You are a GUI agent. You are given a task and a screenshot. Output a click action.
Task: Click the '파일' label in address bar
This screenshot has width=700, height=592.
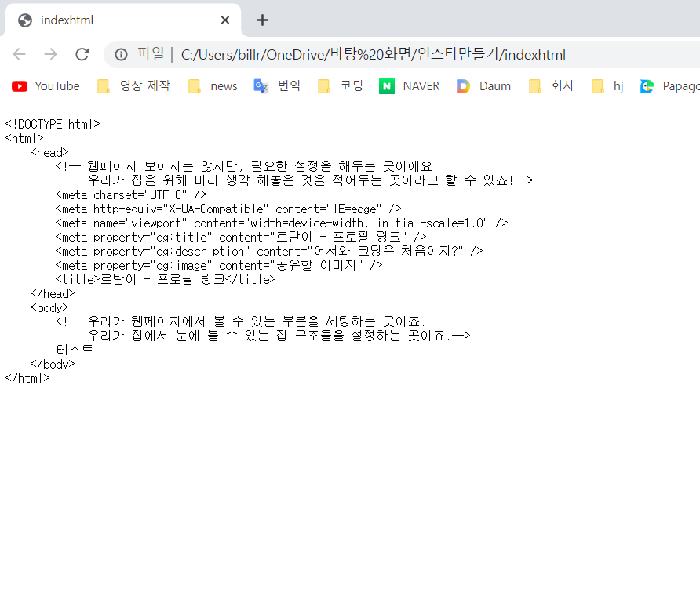click(151, 54)
